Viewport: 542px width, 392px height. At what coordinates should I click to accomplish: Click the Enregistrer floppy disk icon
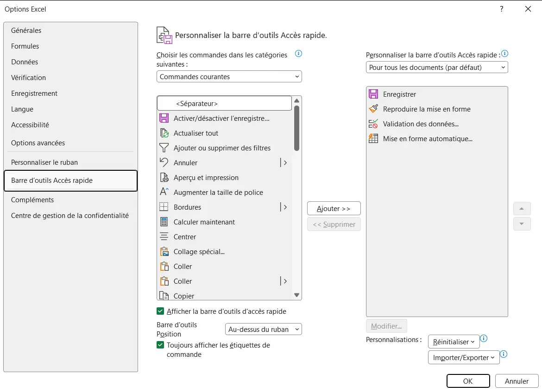click(x=373, y=94)
